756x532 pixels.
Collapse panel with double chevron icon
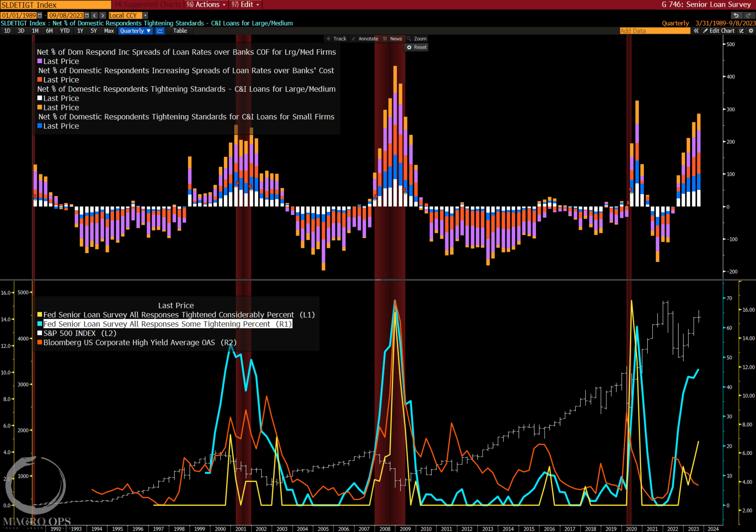(x=696, y=31)
